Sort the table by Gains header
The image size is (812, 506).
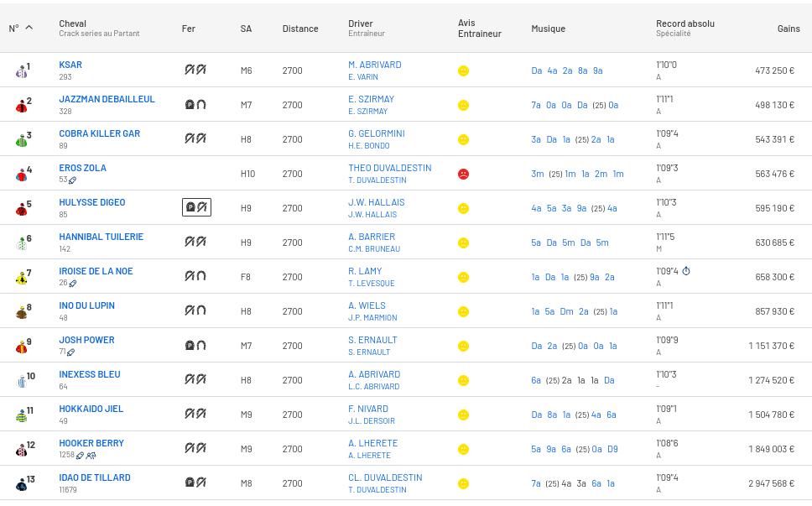coord(788,29)
